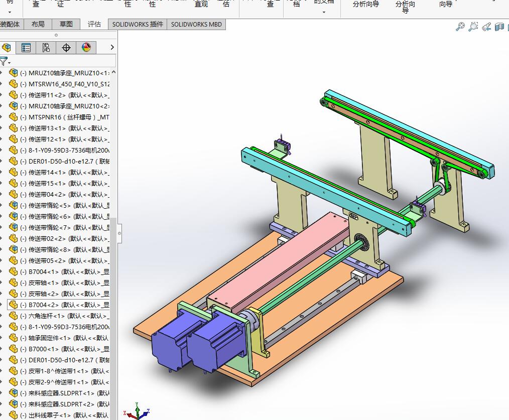This screenshot has width=509, height=420.
Task: Click the part icon beside 六角连杆<1>
Action: 13,316
